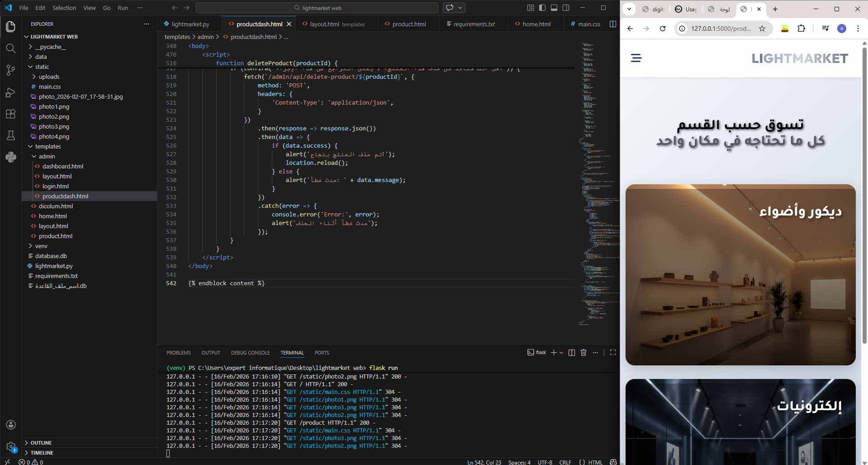Bookmark page with the star icon
This screenshot has height=465, width=868.
click(x=762, y=29)
